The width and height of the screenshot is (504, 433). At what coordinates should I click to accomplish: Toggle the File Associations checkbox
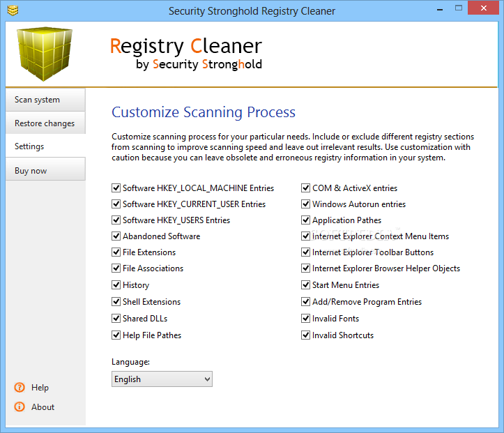point(116,268)
